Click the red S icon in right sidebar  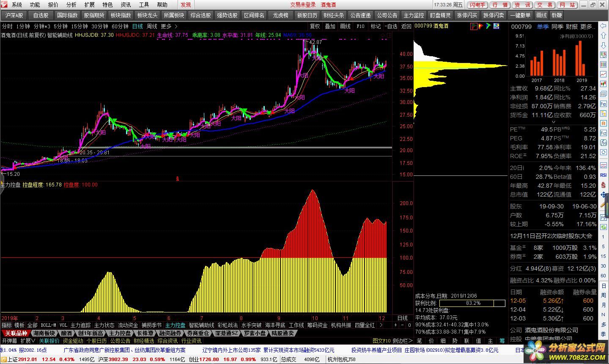(x=604, y=185)
